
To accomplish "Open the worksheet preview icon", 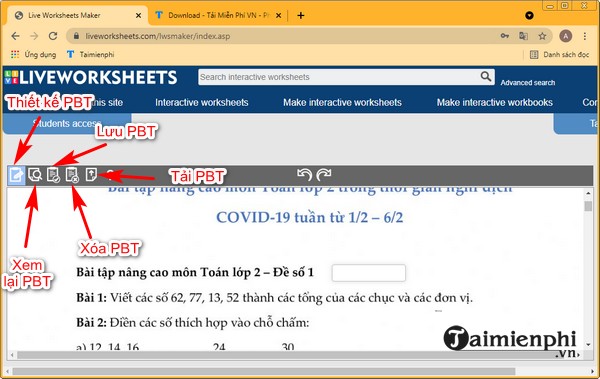I will pyautogui.click(x=35, y=175).
